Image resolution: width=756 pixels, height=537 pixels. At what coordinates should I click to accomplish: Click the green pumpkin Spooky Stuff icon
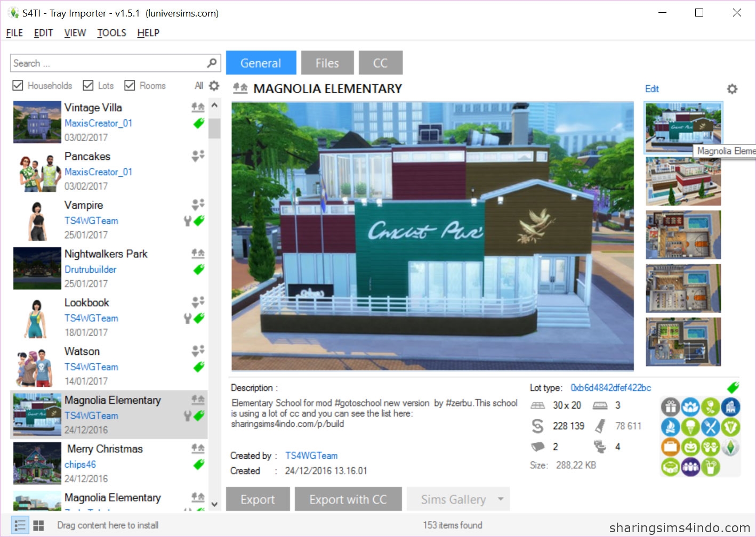coord(690,446)
